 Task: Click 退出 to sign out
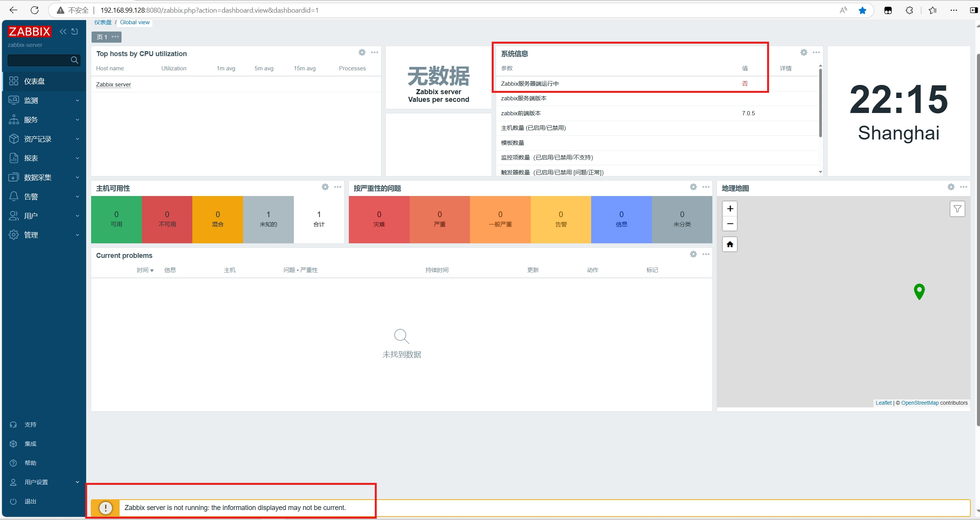point(30,501)
